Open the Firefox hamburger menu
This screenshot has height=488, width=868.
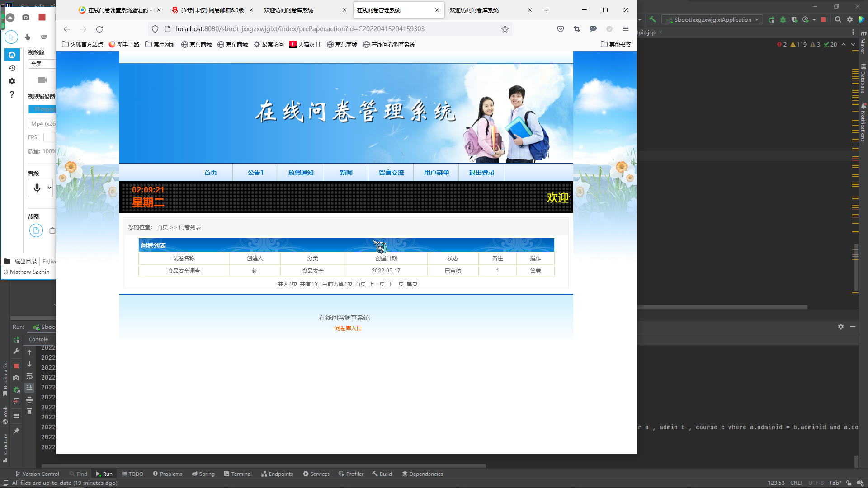pos(626,29)
